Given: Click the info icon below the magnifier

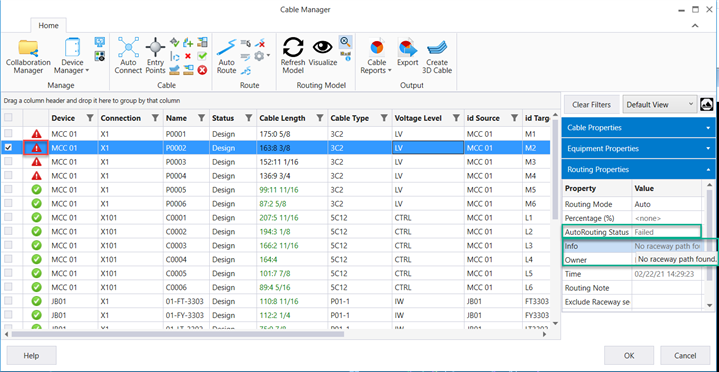Looking at the screenshot, I should pos(345,56).
